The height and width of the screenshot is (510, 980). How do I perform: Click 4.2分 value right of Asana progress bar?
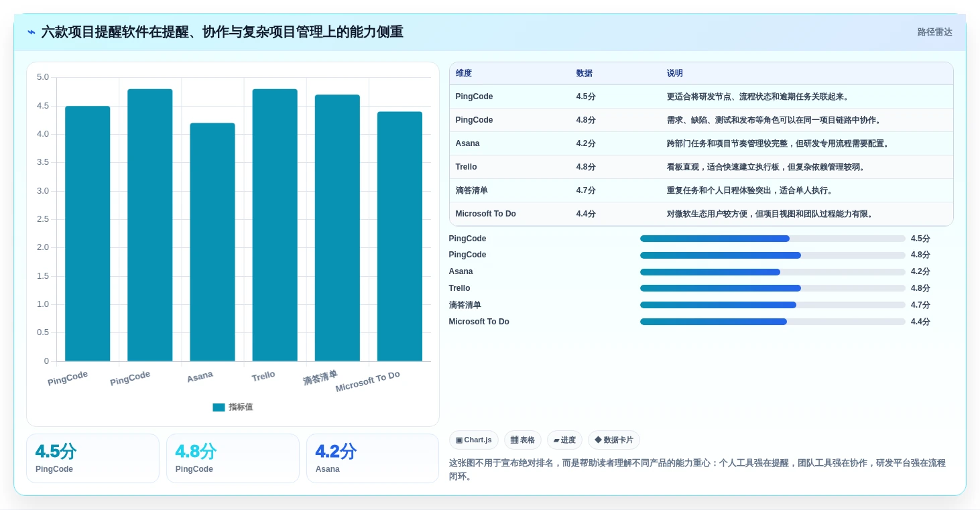coord(920,271)
